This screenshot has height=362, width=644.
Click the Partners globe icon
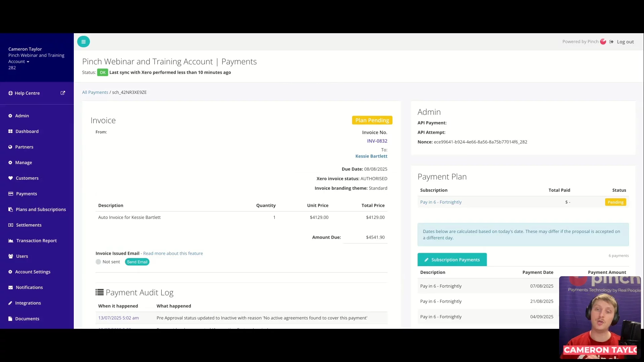click(10, 147)
